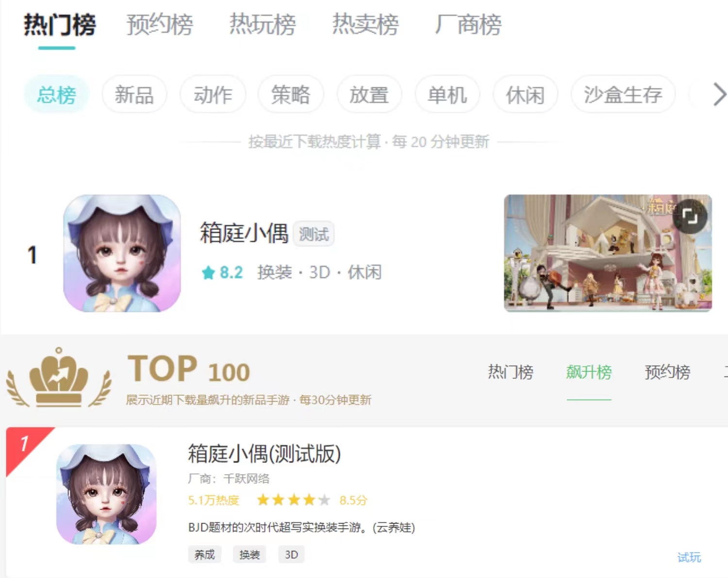Open the 箱庭小偶(测试版) icon in TOP 100 list

[106, 494]
